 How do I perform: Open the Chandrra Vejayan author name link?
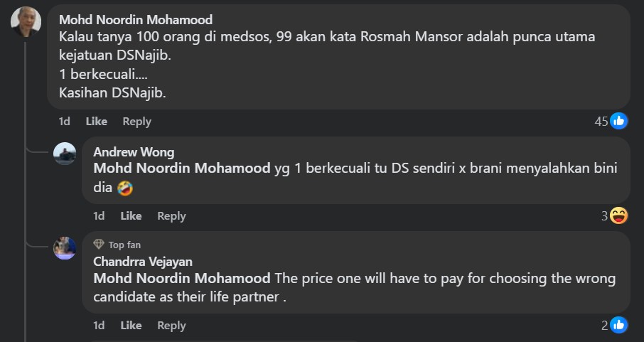[143, 262]
